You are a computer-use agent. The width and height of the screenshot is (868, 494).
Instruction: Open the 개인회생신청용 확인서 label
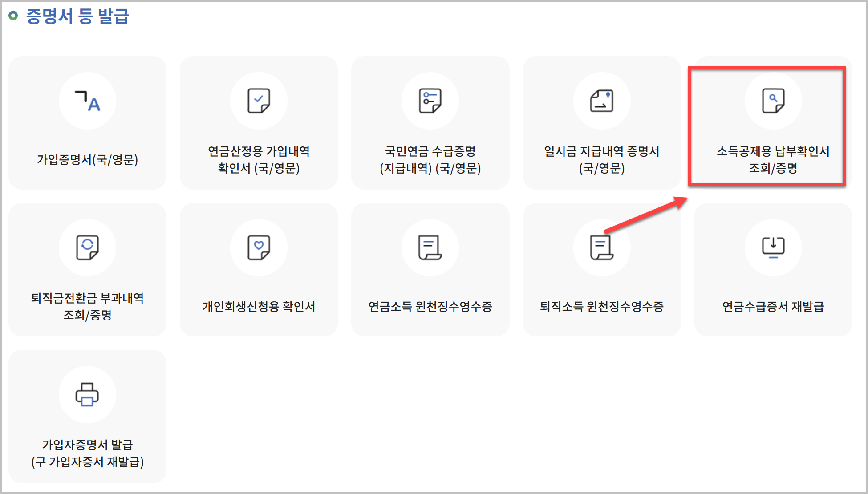259,306
